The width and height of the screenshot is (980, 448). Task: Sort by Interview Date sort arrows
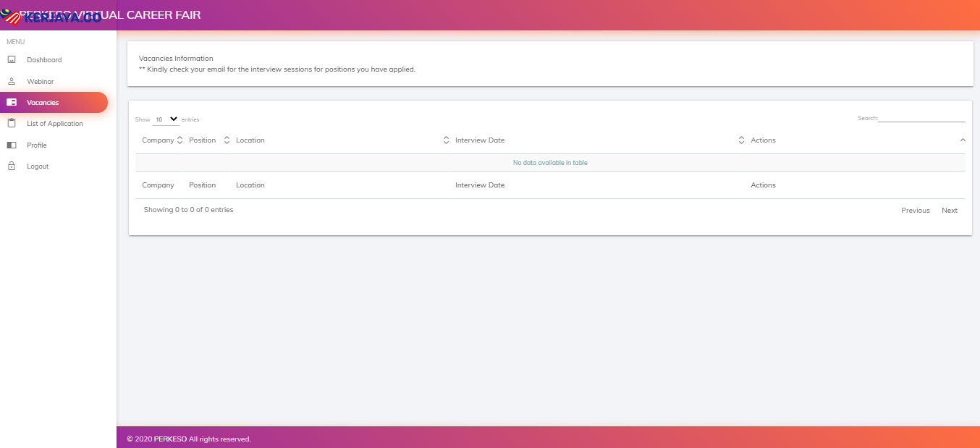pyautogui.click(x=741, y=140)
